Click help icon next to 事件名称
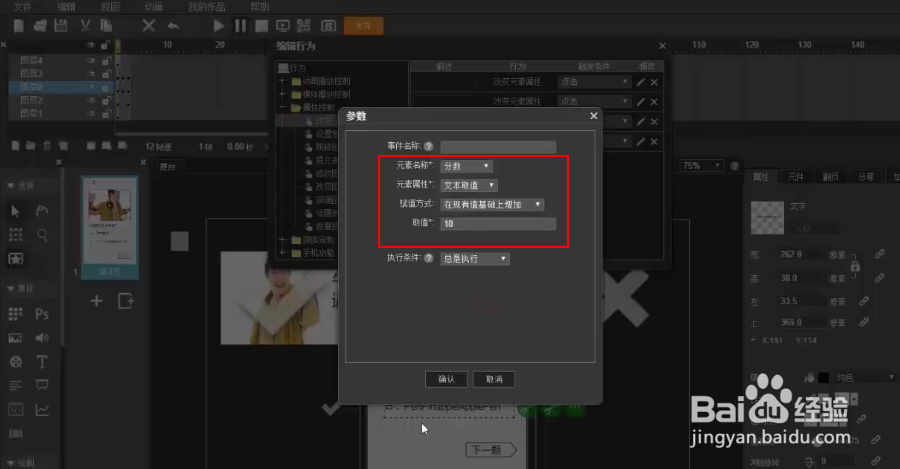The width and height of the screenshot is (900, 469). tap(428, 146)
